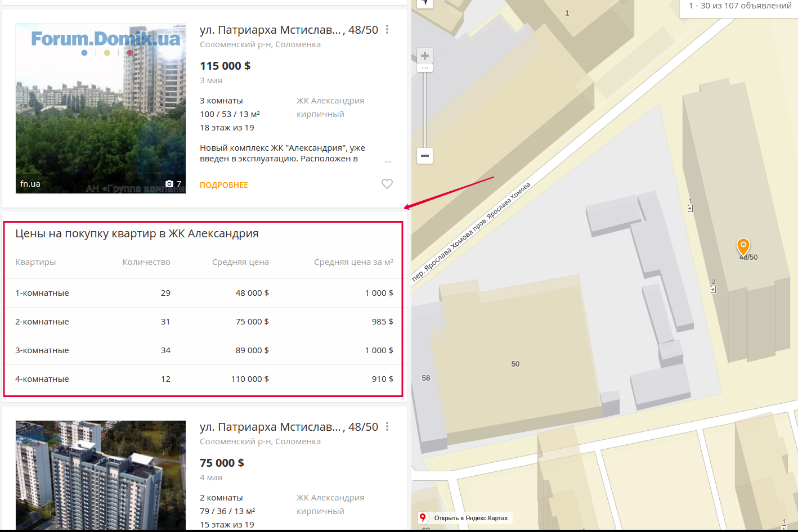Open three-dot menu of 75 000 $ listing
Image resolution: width=798 pixels, height=532 pixels.
click(x=387, y=427)
